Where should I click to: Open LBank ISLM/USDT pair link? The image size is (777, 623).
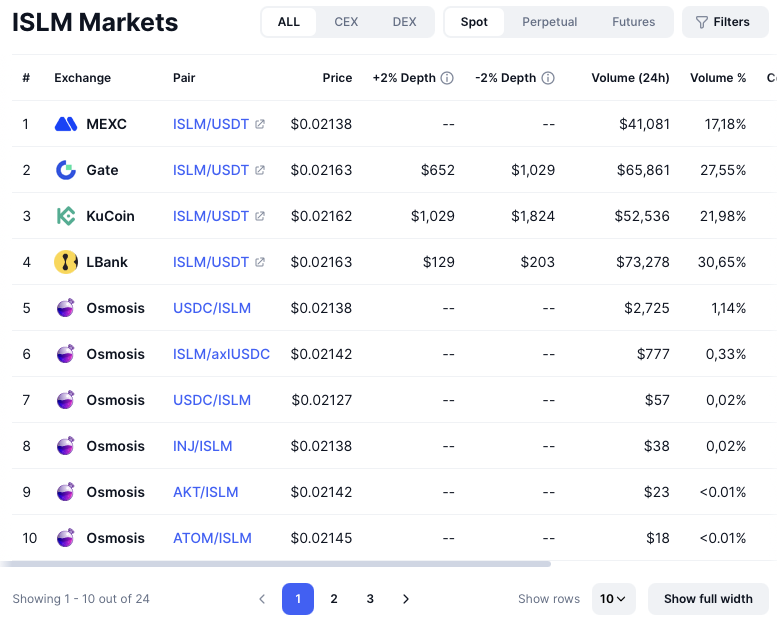[x=211, y=262]
